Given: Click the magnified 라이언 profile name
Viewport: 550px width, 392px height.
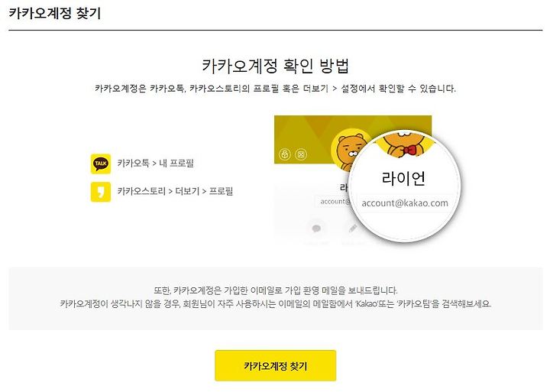Looking at the screenshot, I should tap(403, 178).
